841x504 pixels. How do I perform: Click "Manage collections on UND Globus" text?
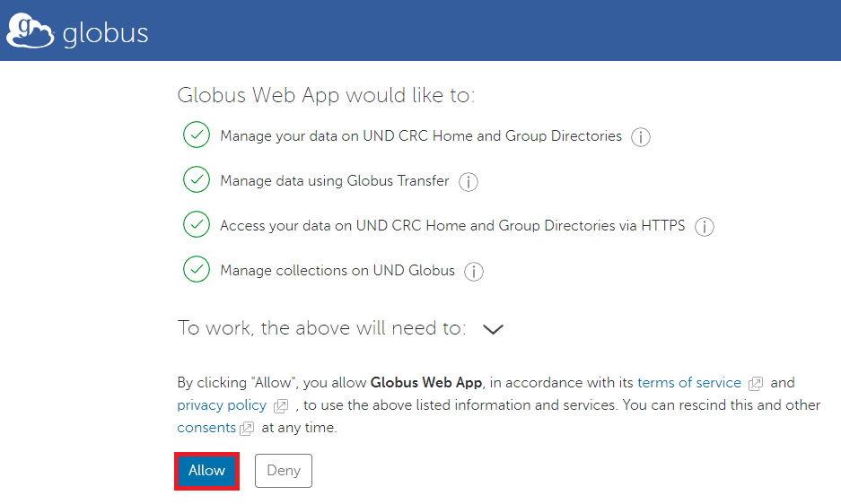coord(337,271)
